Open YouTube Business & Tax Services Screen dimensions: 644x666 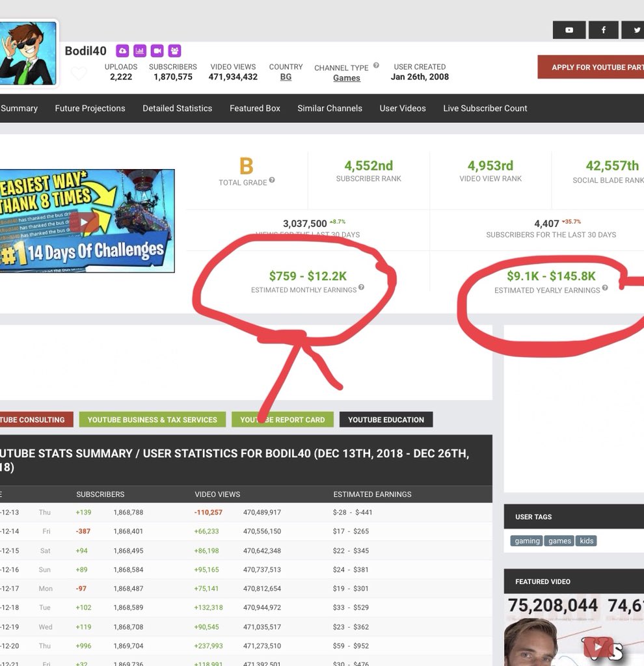[x=152, y=420]
